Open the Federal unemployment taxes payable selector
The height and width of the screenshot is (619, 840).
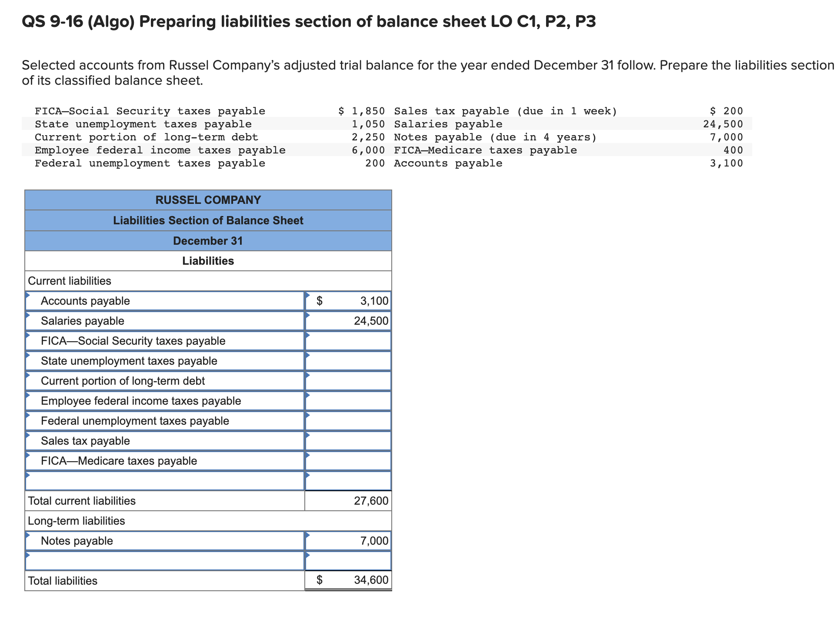click(x=165, y=421)
